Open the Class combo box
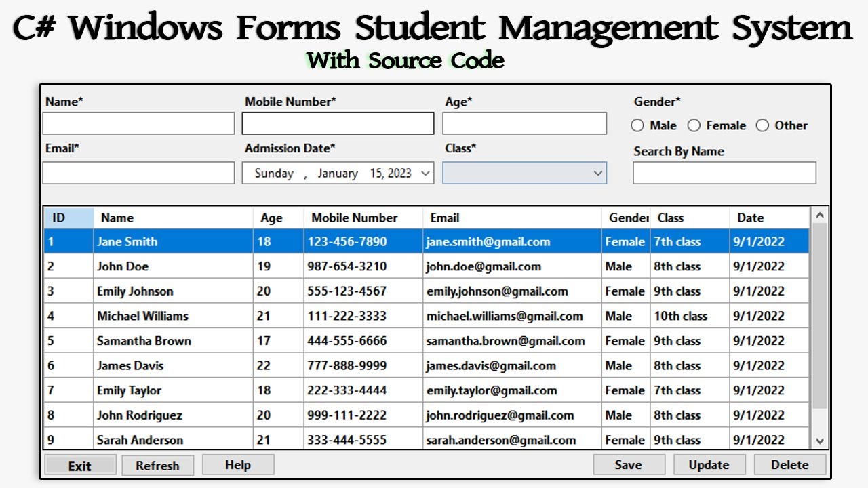 525,173
